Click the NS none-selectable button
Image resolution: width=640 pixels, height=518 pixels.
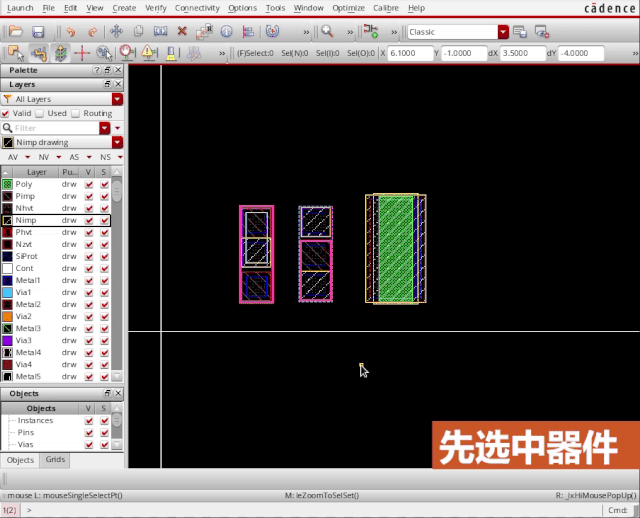click(x=105, y=157)
